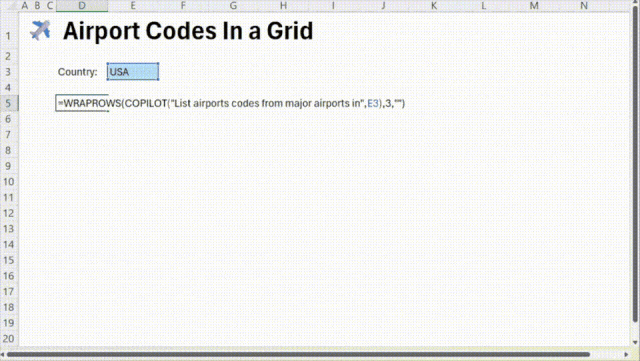The height and width of the screenshot is (361, 640).
Task: Select column N header
Action: (x=584, y=6)
